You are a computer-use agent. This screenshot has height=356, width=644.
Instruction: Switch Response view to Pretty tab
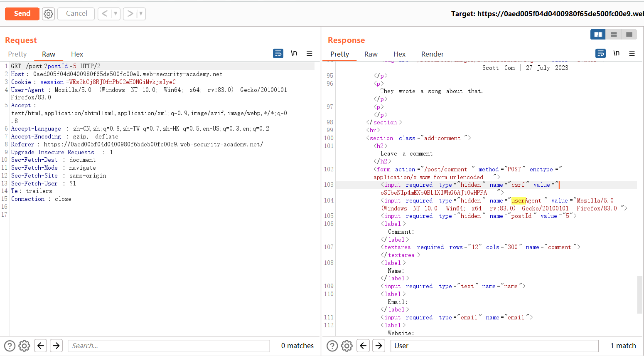click(339, 54)
